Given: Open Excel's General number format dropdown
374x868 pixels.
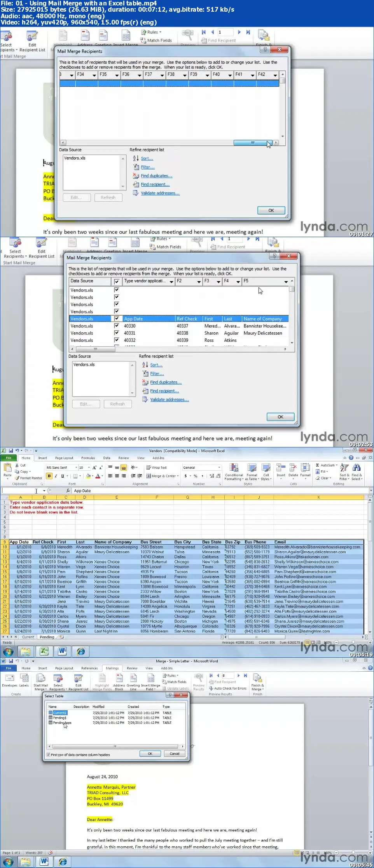Looking at the screenshot, I should 219,468.
